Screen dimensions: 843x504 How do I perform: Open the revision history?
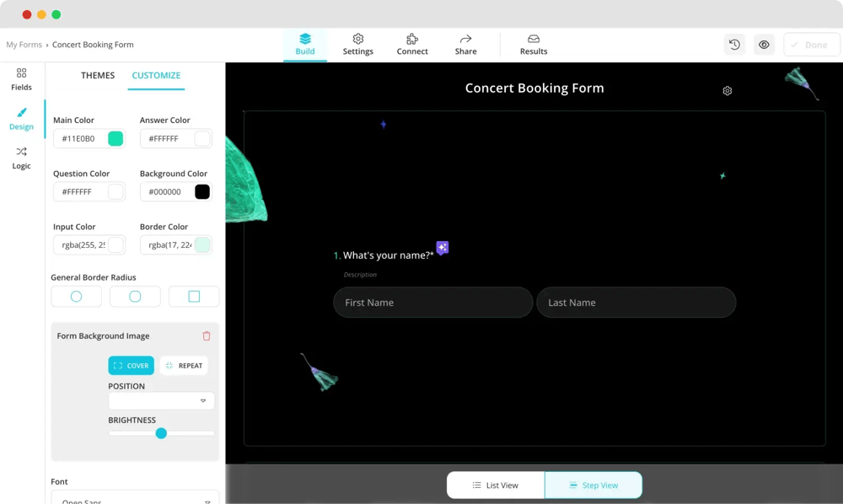point(734,44)
